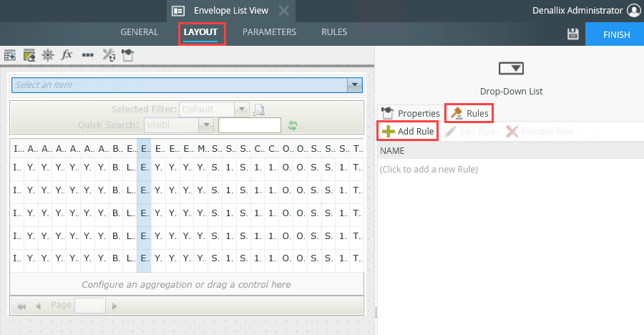Click the 'Selected Filter:' label
644x335 pixels.
click(144, 110)
